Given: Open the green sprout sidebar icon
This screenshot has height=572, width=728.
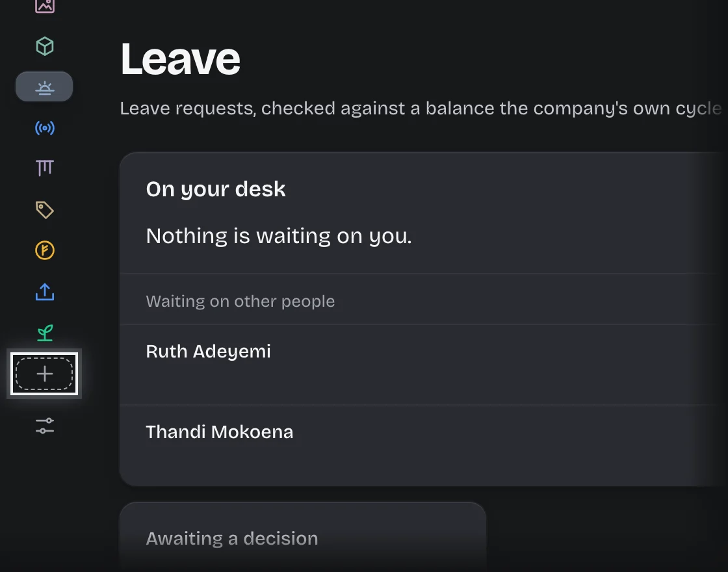Looking at the screenshot, I should (45, 332).
